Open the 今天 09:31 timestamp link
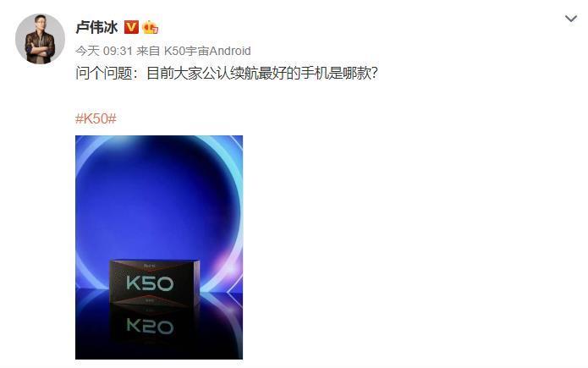The width and height of the screenshot is (588, 368). coord(104,51)
